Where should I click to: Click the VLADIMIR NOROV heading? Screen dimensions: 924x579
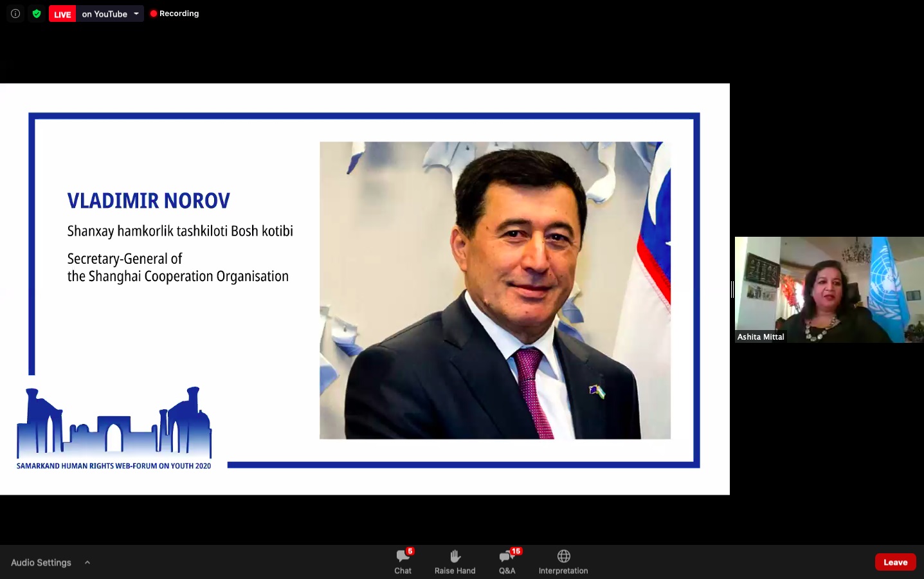149,201
